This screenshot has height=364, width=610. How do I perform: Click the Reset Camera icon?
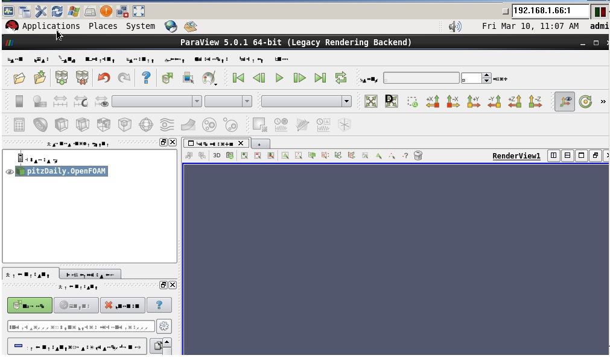(370, 102)
